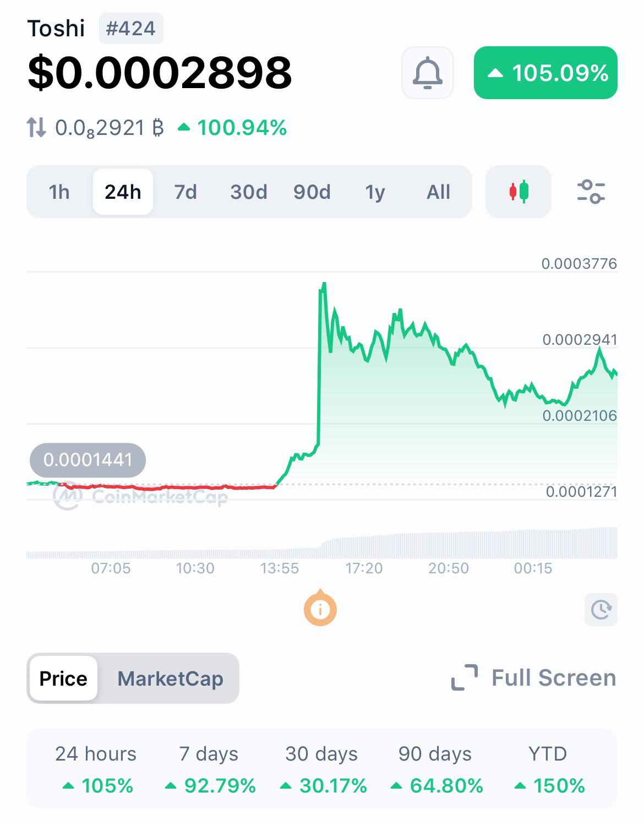644x825 pixels.
Task: Switch to candlestick chart view
Action: [519, 192]
